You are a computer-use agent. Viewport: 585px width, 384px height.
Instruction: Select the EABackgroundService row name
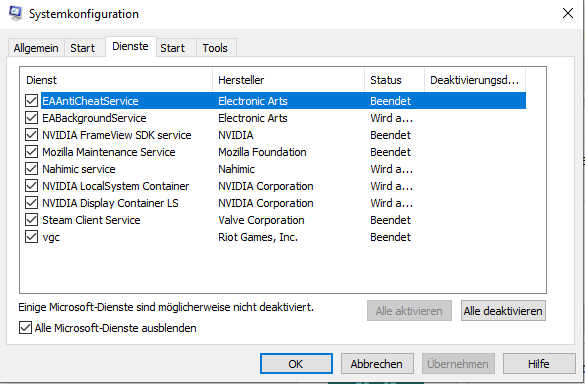tap(94, 118)
